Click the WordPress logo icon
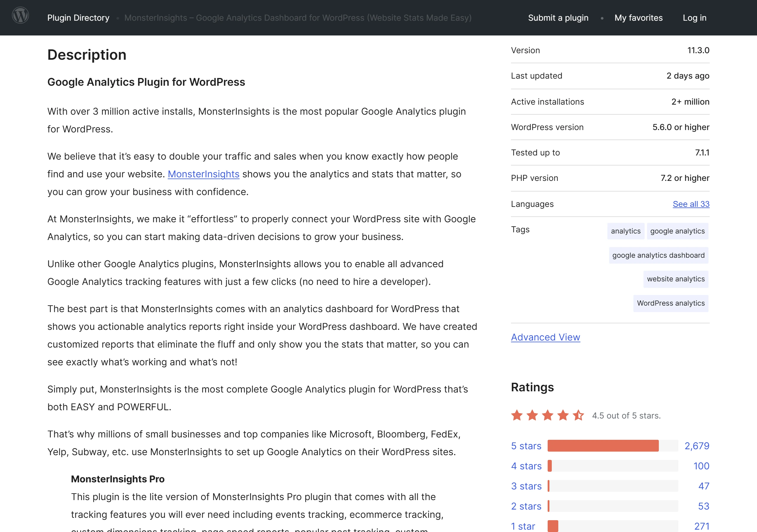 pos(20,15)
